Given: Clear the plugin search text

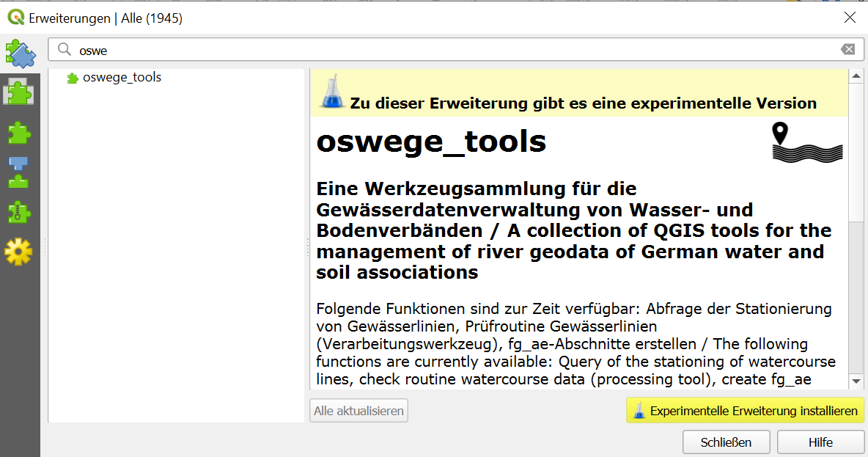Looking at the screenshot, I should (848, 50).
